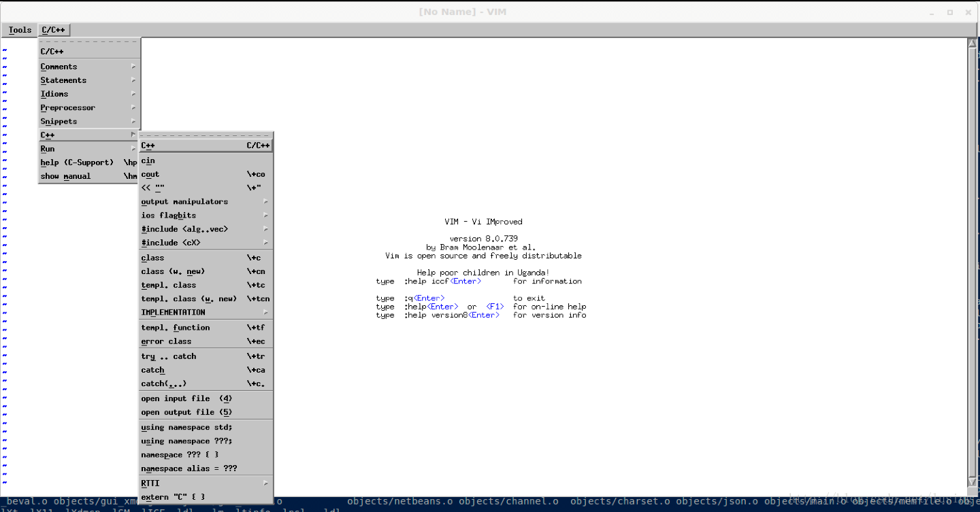Image resolution: width=980 pixels, height=512 pixels.
Task: Click ':help iccf<Enter>' line
Action: pos(478,281)
